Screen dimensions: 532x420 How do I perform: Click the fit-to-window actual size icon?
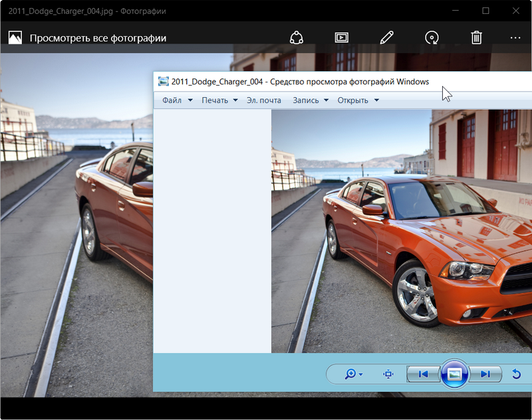coord(388,374)
